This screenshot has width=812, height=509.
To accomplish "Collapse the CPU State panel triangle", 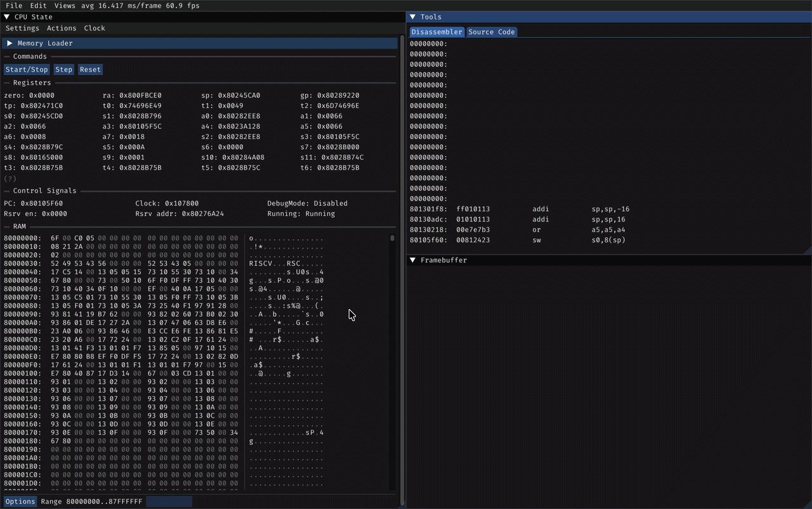I will (x=7, y=17).
